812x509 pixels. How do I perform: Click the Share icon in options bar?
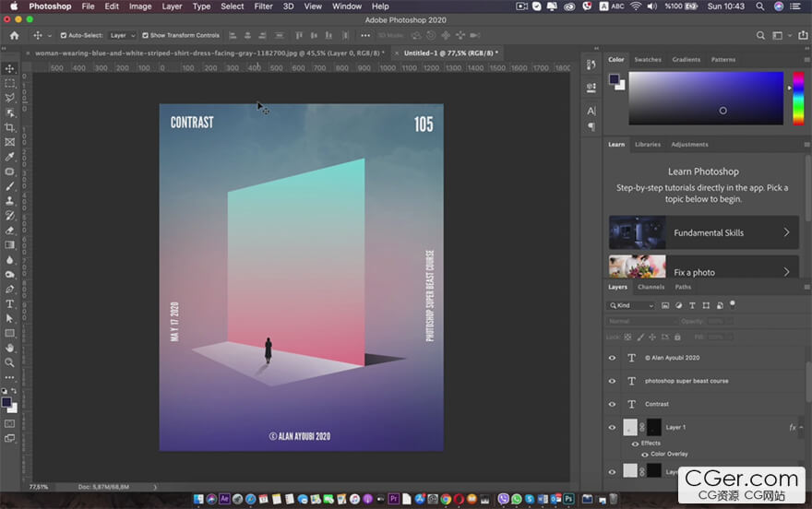click(803, 35)
